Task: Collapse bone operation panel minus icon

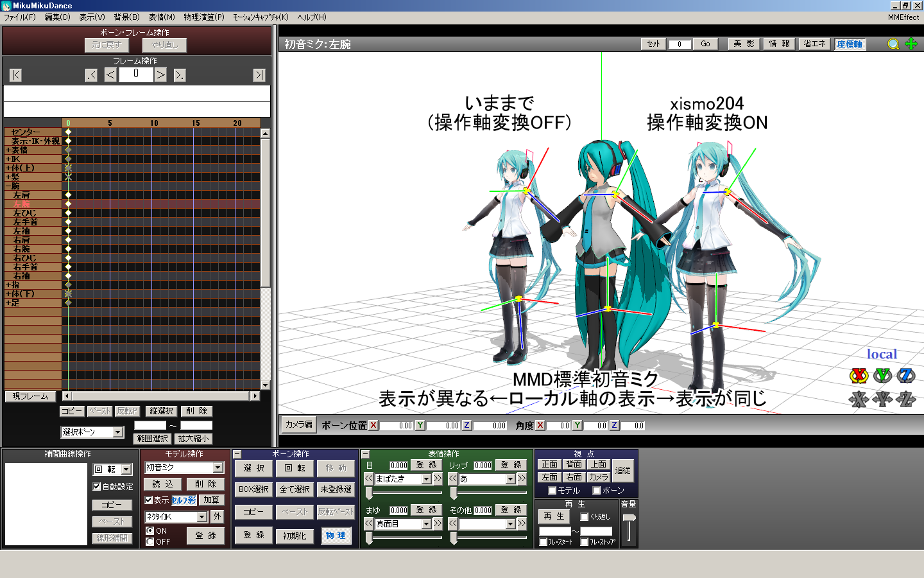Action: [237, 454]
